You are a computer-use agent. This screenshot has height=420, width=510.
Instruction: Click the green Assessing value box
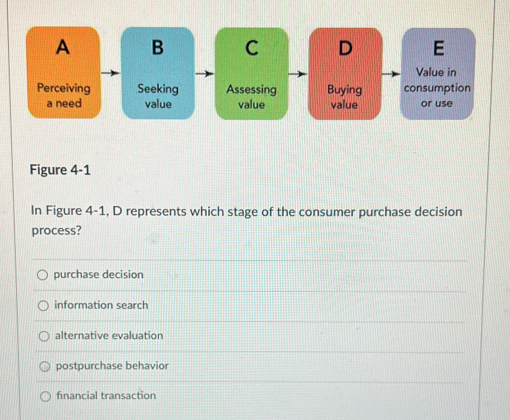[251, 72]
